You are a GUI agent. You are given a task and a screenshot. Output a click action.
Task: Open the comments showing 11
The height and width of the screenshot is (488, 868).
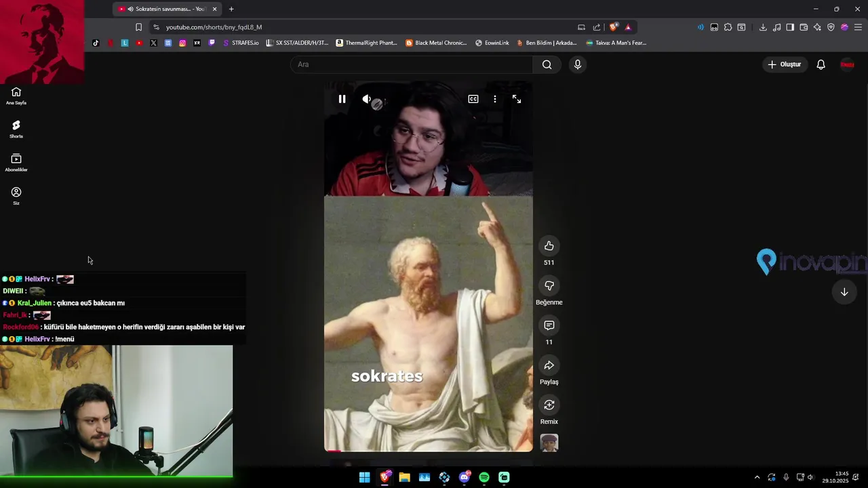tap(549, 325)
